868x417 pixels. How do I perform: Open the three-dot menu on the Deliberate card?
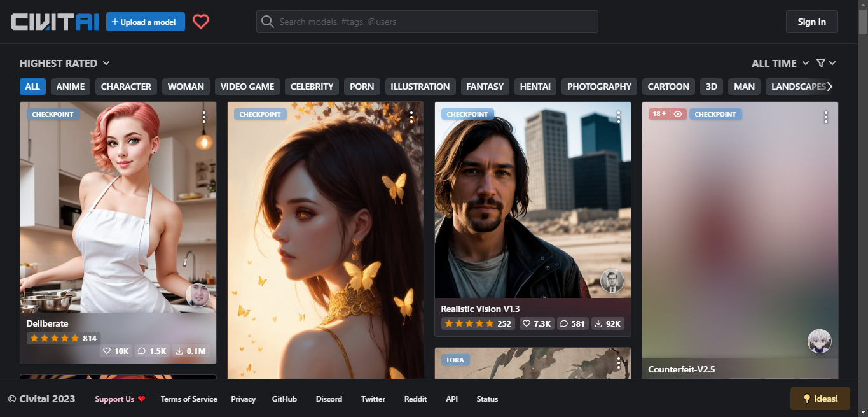[x=204, y=117]
